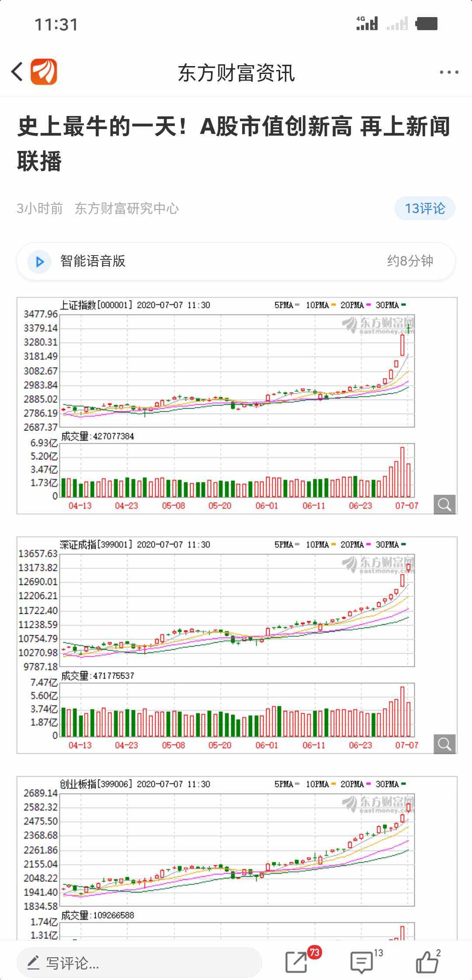This screenshot has height=980, width=472.
Task: Tap the 3小时前 timestamp
Action: 40,208
